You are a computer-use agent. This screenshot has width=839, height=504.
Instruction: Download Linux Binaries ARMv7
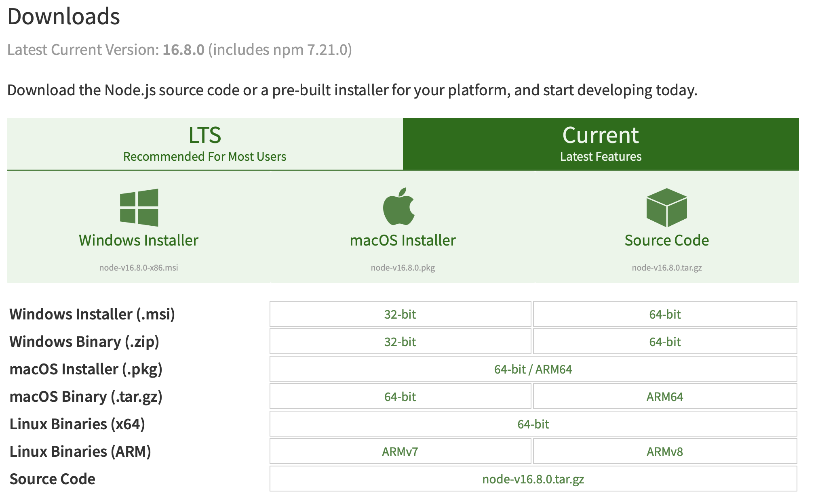pyautogui.click(x=400, y=451)
